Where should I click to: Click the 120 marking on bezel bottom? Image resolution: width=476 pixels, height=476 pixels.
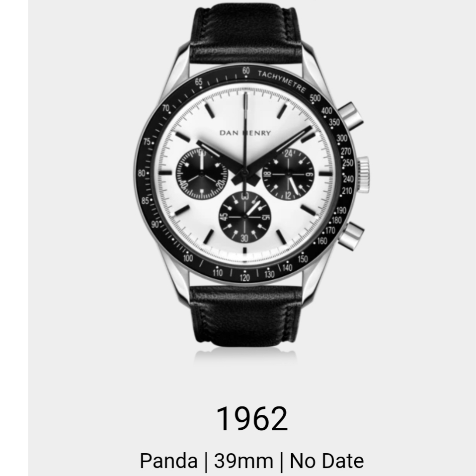pyautogui.click(x=244, y=277)
